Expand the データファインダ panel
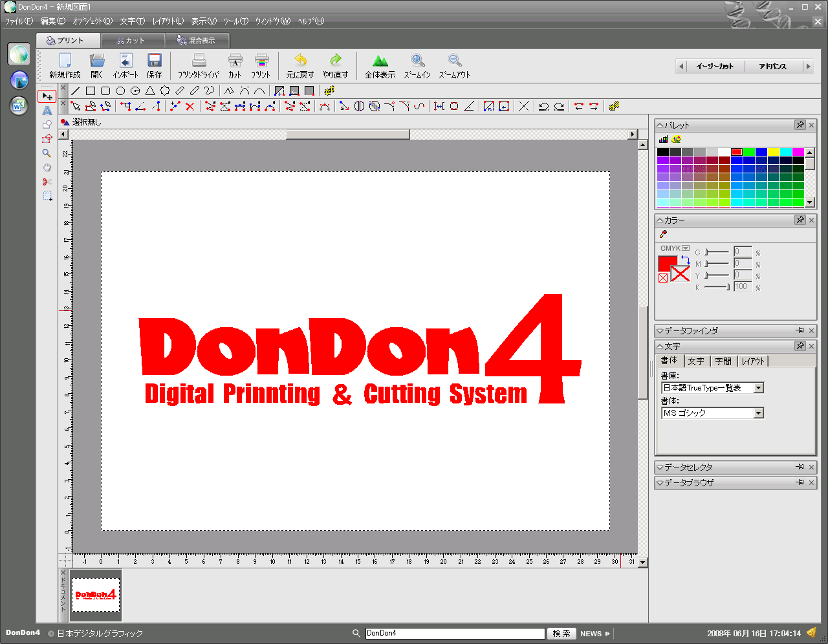The image size is (828, 644). 660,331
